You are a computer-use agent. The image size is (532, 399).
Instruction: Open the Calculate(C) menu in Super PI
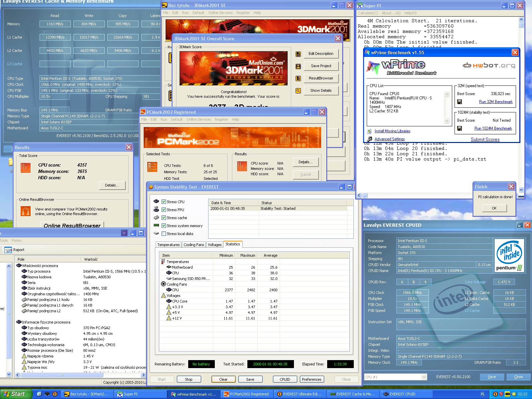(x=368, y=13)
